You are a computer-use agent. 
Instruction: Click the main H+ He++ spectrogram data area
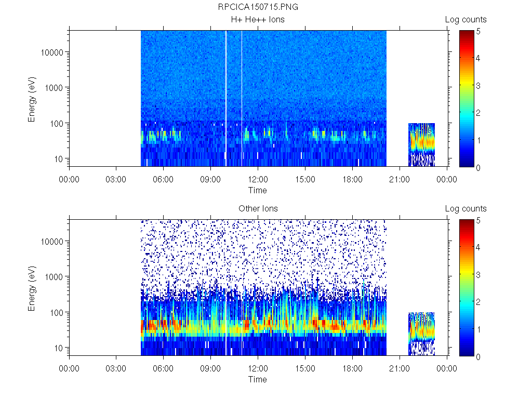tap(263, 98)
